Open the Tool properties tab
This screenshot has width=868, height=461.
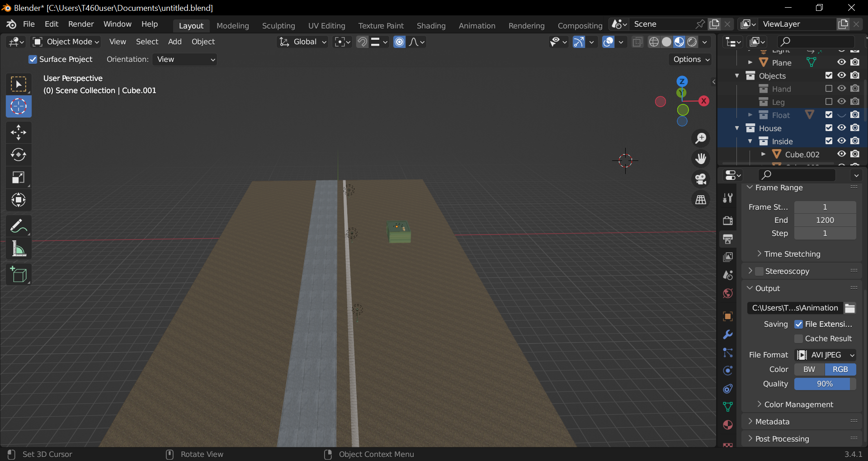(728, 198)
